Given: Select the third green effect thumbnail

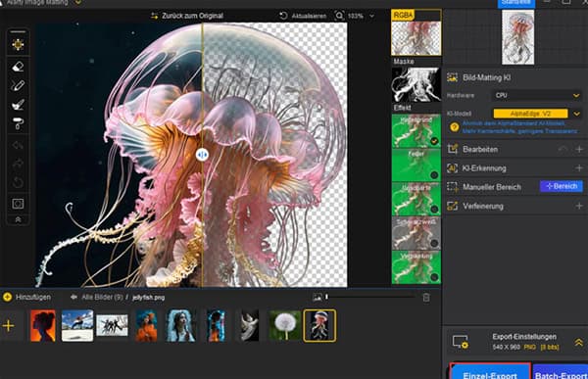Looking at the screenshot, I should (416, 199).
